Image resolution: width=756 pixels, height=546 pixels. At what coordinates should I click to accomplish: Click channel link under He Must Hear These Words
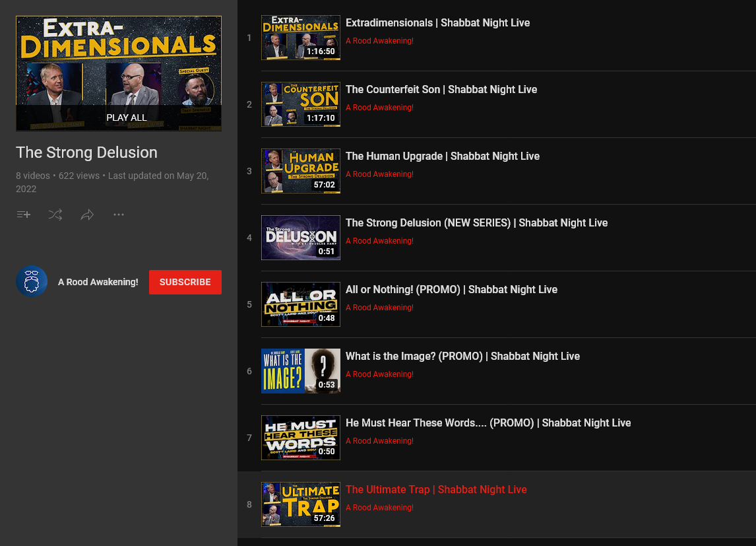379,441
